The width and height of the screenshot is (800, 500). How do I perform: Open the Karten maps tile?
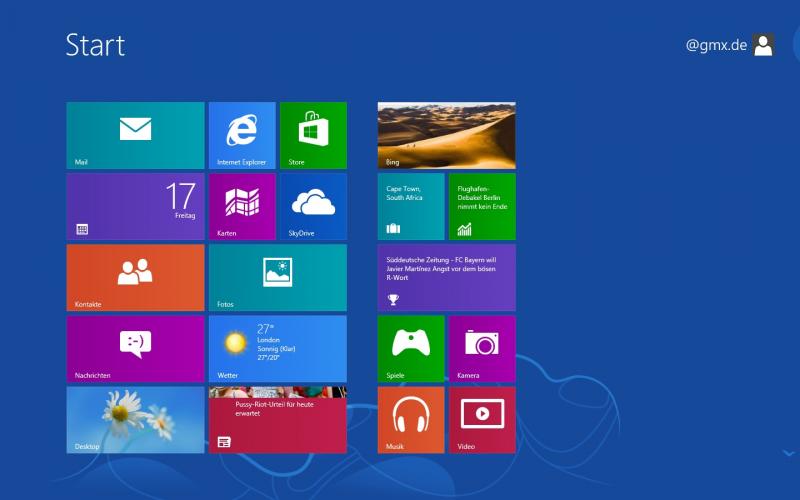tap(242, 207)
